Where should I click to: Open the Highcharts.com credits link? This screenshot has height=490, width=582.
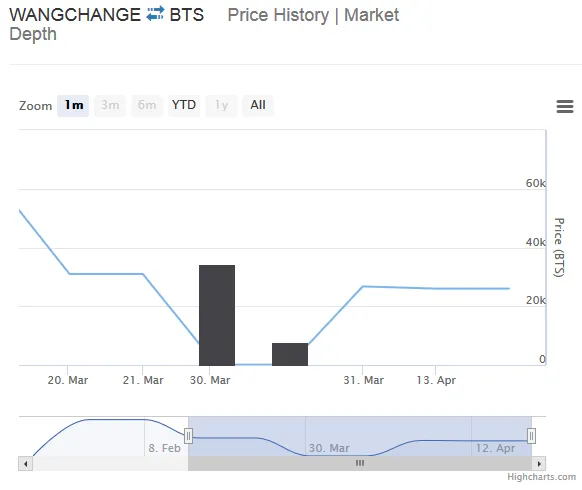pyautogui.click(x=542, y=477)
